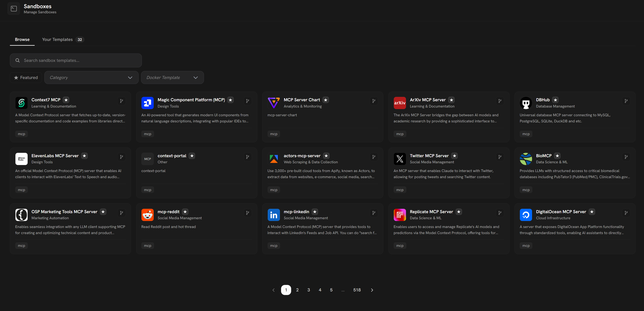Toggle featured star on MCP Server Chart
Screen dimensions: 644x311
(x=325, y=100)
